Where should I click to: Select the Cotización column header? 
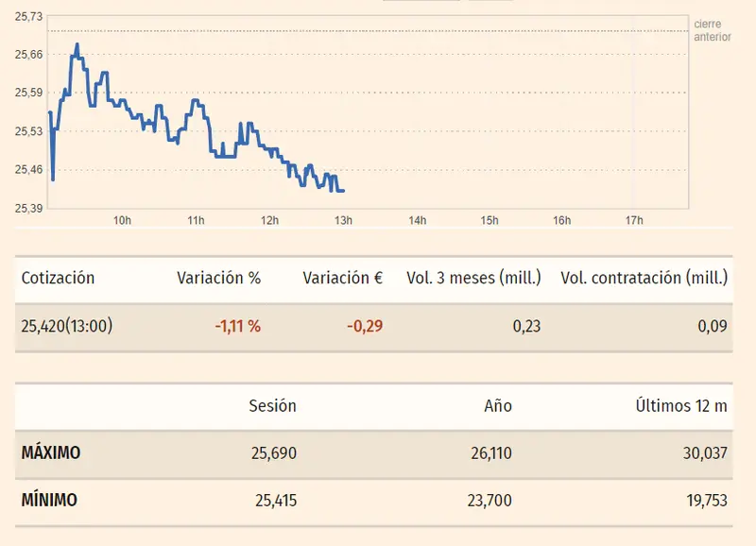[59, 279]
